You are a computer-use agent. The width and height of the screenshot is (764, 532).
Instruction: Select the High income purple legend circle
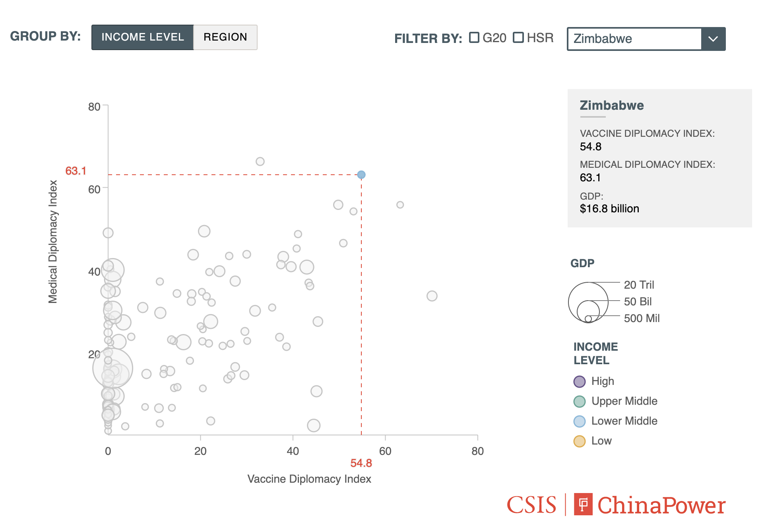(579, 381)
